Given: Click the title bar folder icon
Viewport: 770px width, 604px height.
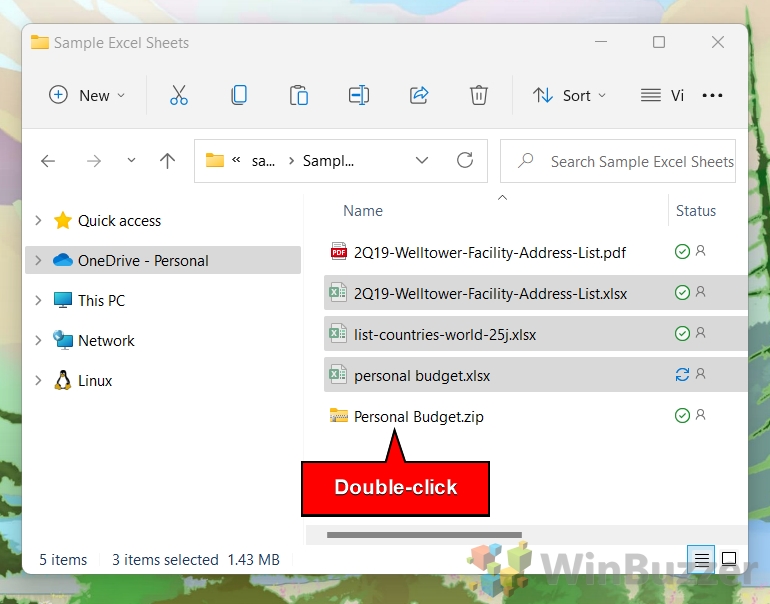Looking at the screenshot, I should pos(40,42).
